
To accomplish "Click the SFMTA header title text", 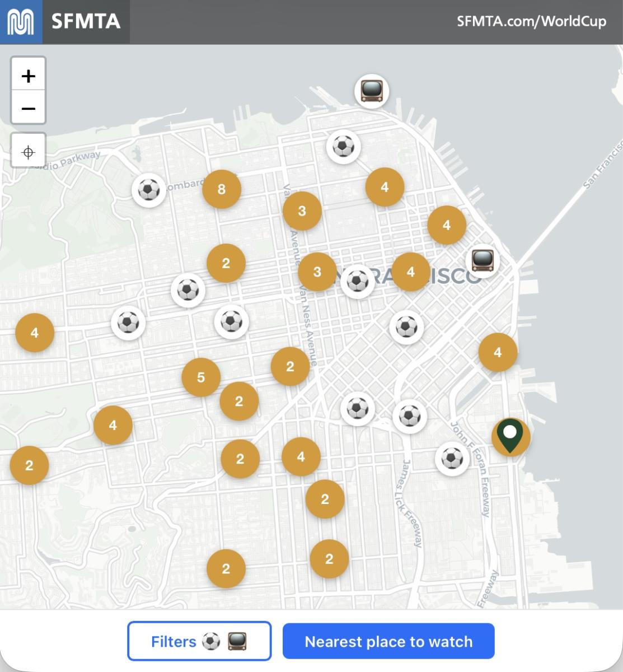I will [86, 22].
